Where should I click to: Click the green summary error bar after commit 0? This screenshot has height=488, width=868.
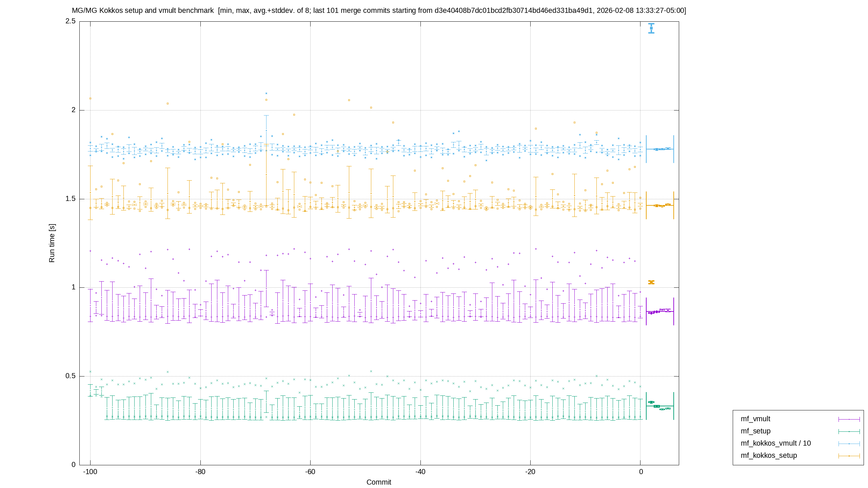(660, 406)
